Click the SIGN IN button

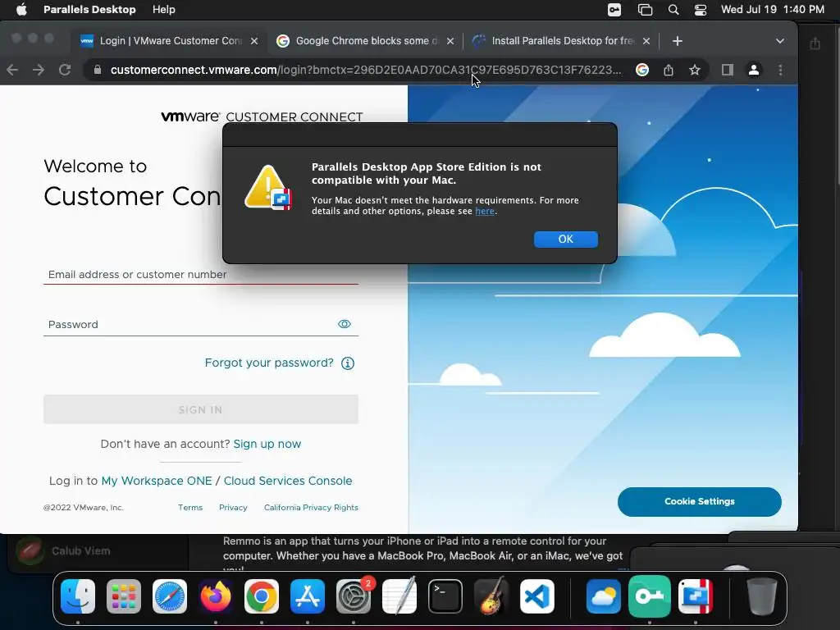[201, 409]
